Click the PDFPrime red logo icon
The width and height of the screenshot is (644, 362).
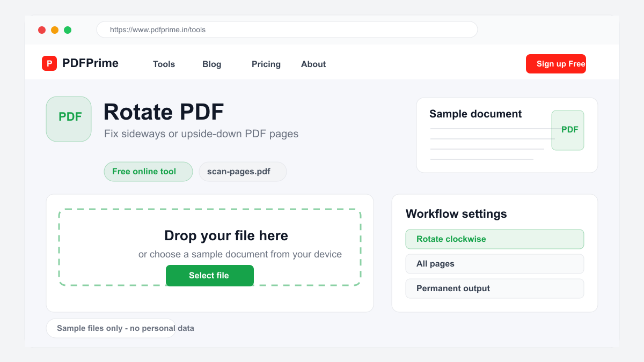[x=49, y=63]
